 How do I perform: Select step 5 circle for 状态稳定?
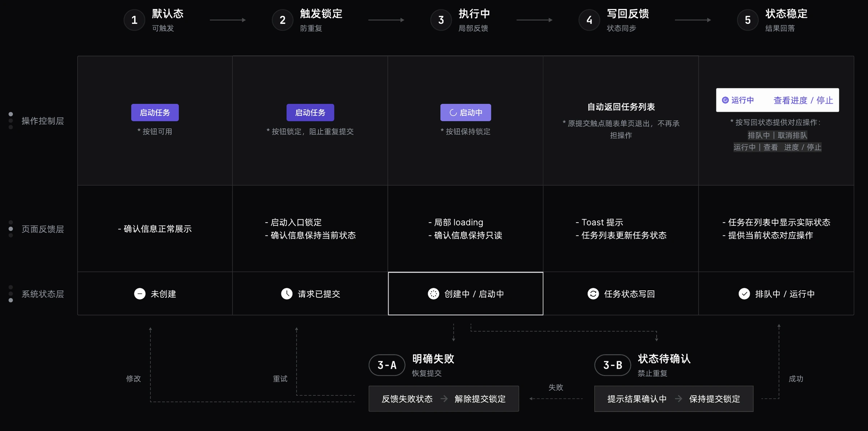(748, 20)
